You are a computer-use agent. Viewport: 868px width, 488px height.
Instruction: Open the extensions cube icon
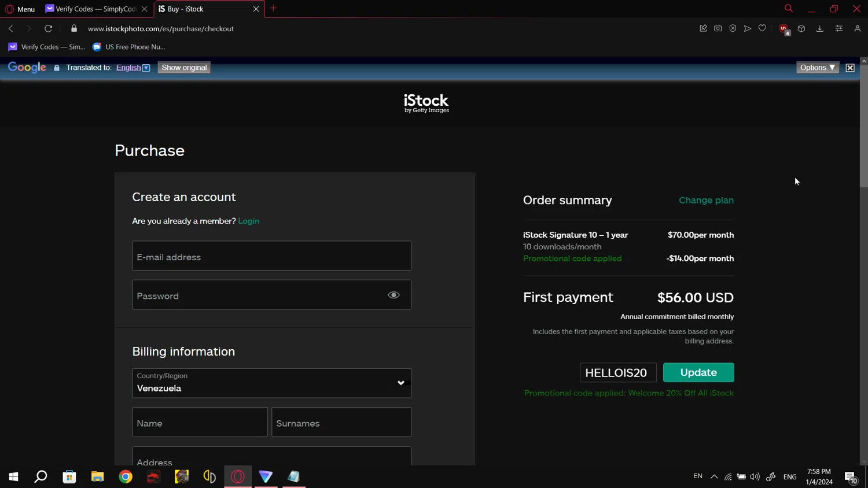click(801, 28)
